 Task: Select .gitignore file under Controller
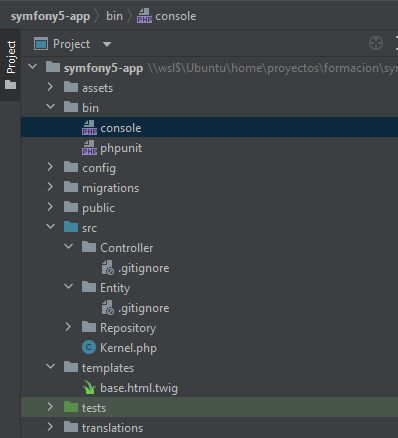click(144, 268)
